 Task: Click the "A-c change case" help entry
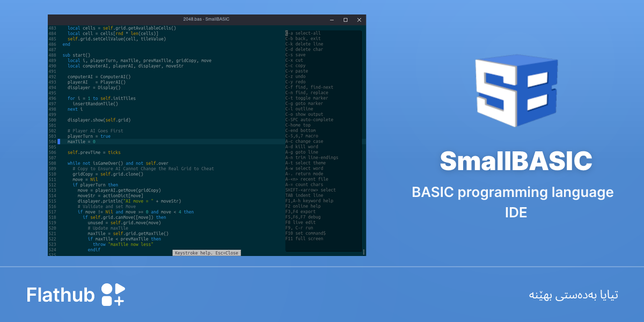(x=304, y=141)
